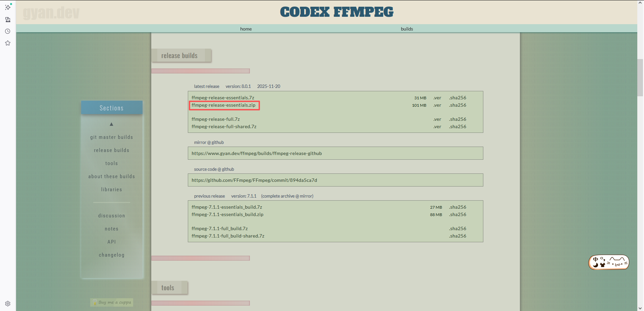Image resolution: width=644 pixels, height=311 pixels.
Task: Click the cat face on input method bar
Action: click(617, 262)
